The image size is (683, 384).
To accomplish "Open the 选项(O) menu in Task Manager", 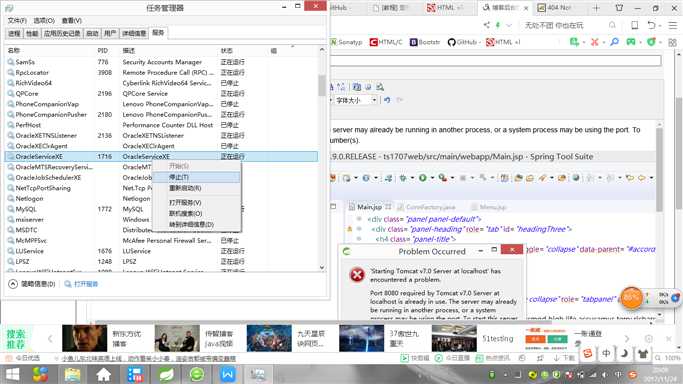I will [x=44, y=20].
